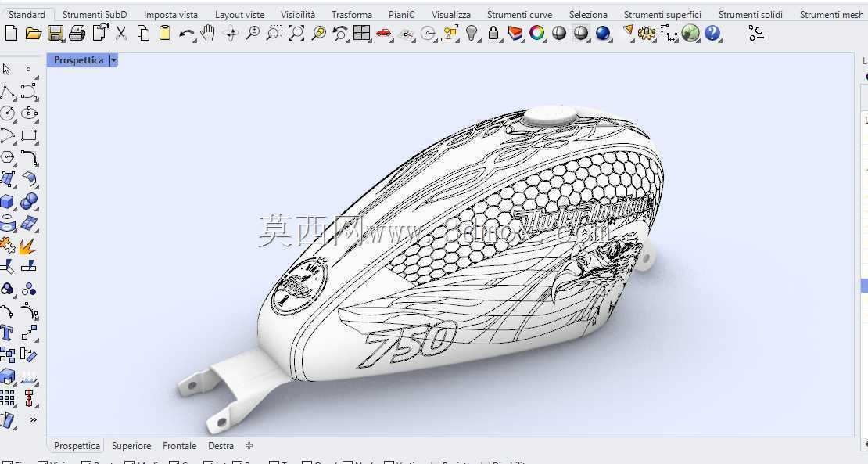Save the model with the floppy icon
This screenshot has height=464, width=868.
(x=56, y=34)
